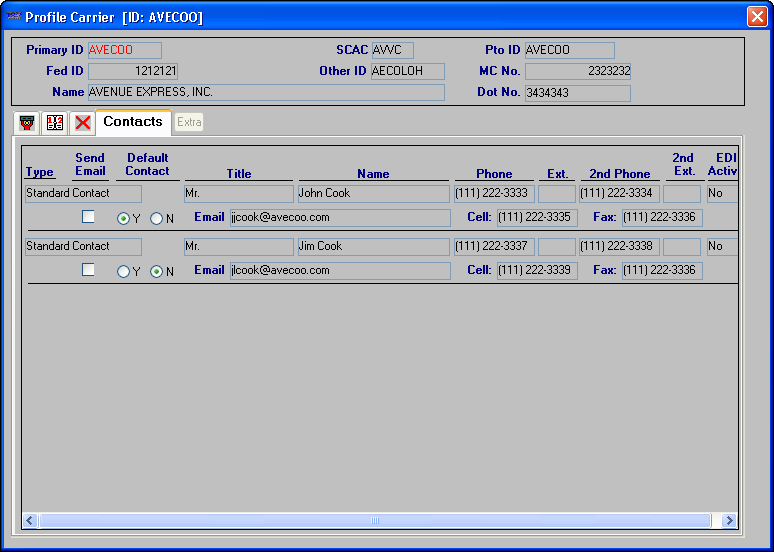Click Jim Cook's Cell phone field

tap(536, 271)
